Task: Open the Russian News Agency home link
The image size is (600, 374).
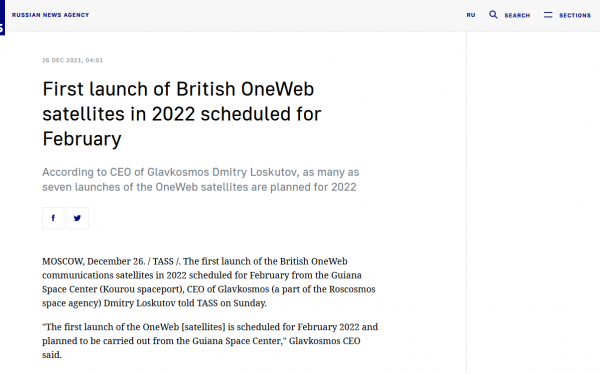Action: click(50, 15)
